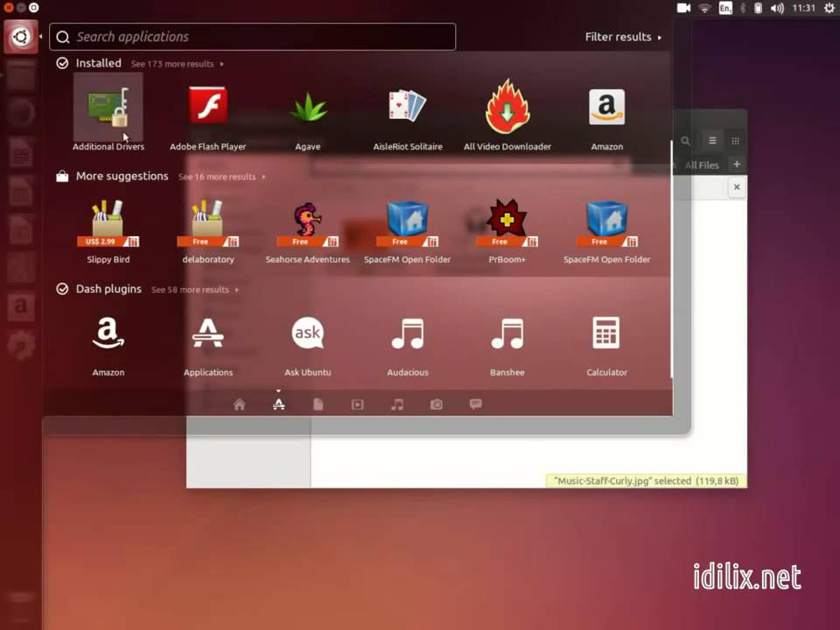See 16 more suggestions results
The image size is (840, 630).
pyautogui.click(x=221, y=177)
